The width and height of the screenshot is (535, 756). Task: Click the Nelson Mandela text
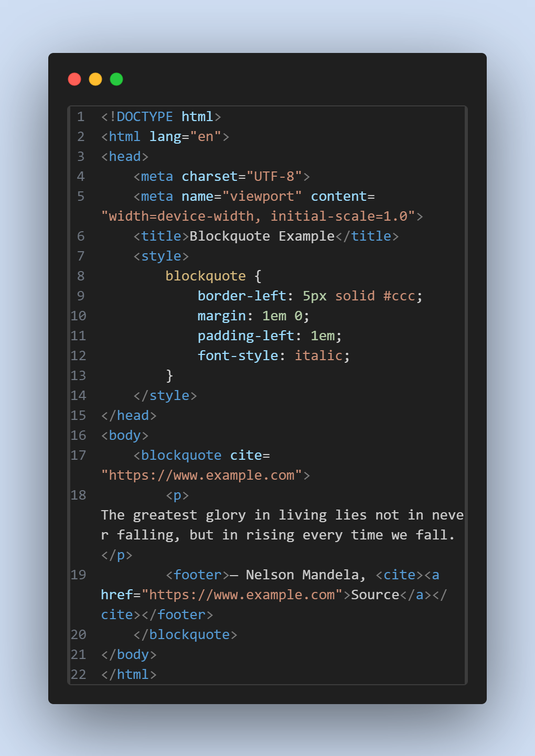(x=302, y=575)
